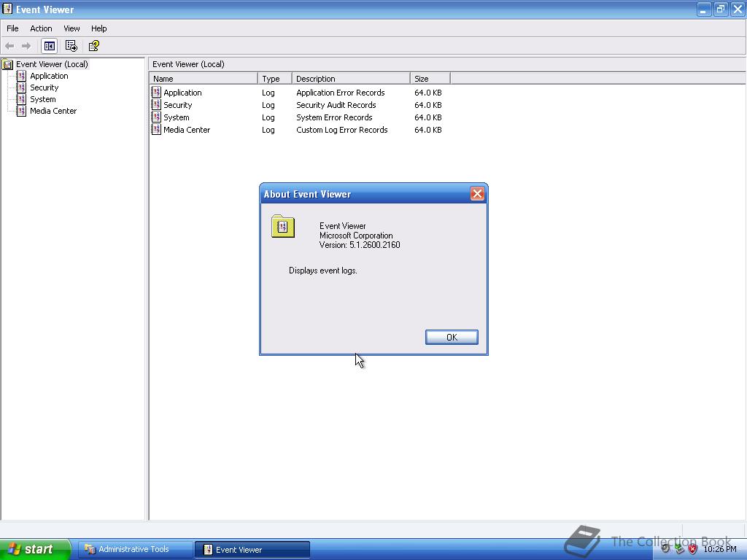Screen dimensions: 747x560
Task: Click the Media Center log icon in tree
Action: 21,111
